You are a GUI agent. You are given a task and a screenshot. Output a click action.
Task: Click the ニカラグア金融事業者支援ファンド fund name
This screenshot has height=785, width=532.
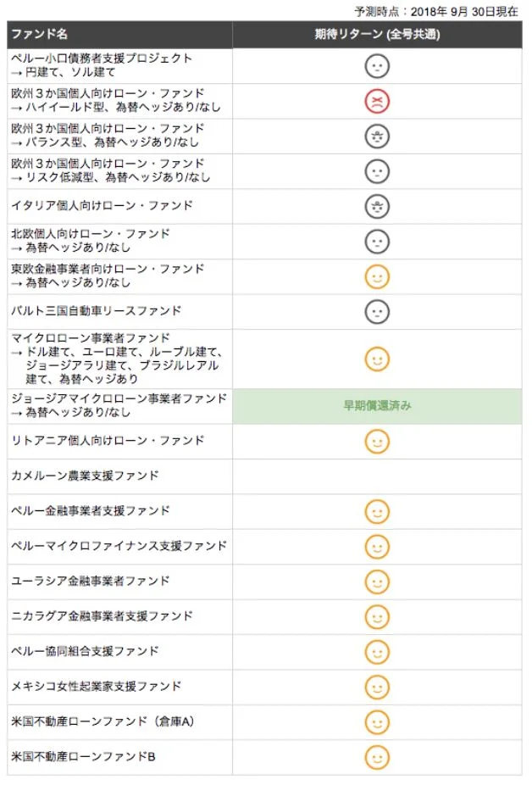click(x=102, y=616)
